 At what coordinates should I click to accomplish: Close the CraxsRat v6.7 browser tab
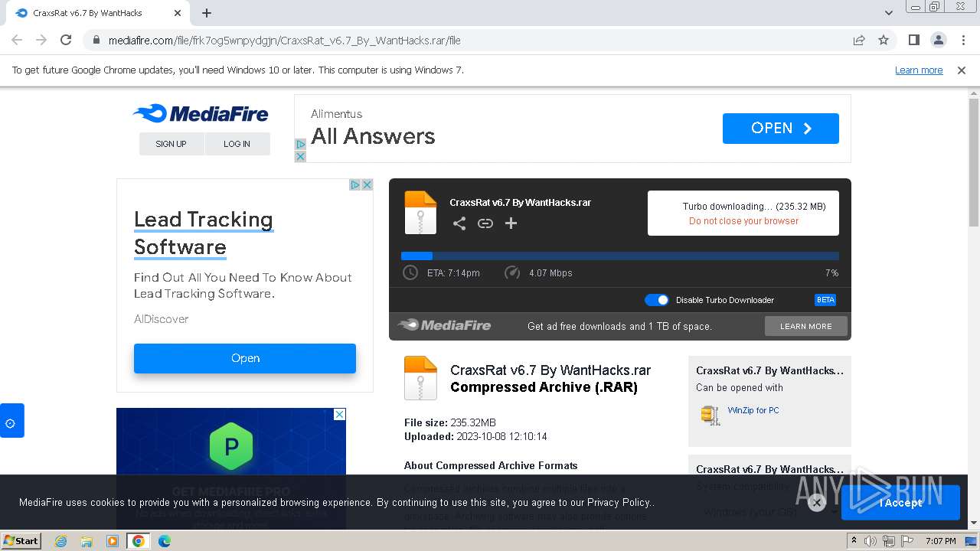(x=178, y=13)
